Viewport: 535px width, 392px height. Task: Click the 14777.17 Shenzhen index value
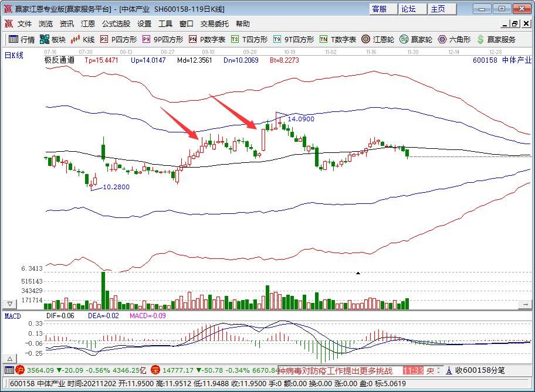click(x=178, y=370)
